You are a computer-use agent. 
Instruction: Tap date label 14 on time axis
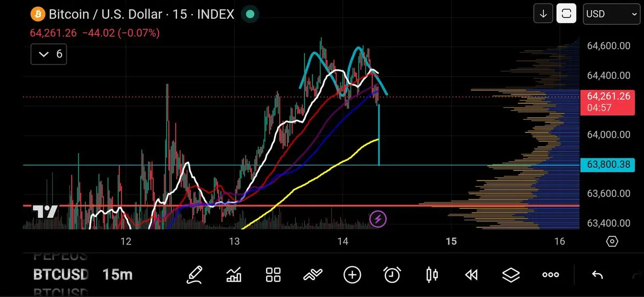[342, 242]
